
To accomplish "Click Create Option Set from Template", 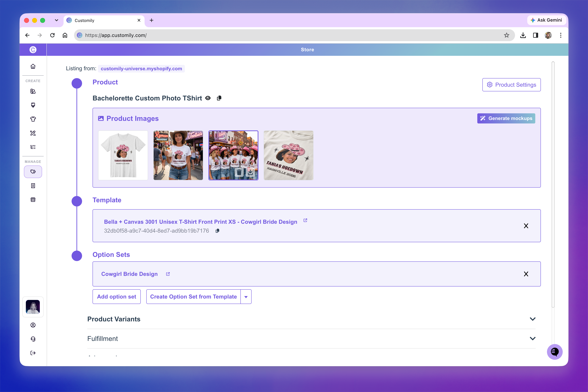I will pyautogui.click(x=193, y=296).
